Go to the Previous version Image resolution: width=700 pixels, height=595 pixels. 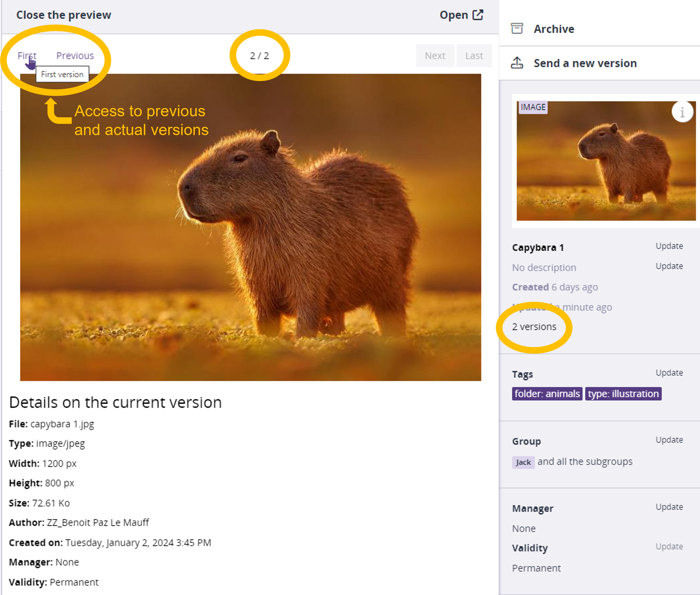coord(75,56)
